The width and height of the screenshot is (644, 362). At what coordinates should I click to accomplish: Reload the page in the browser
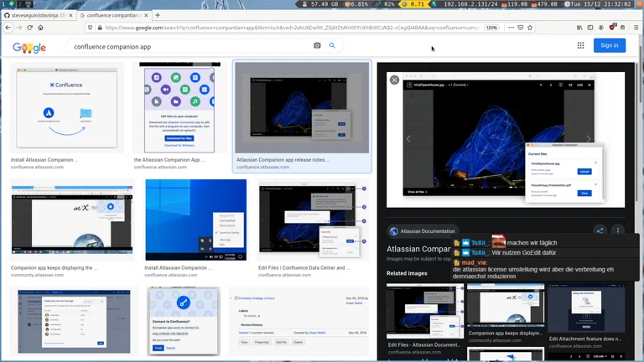tap(30, 28)
